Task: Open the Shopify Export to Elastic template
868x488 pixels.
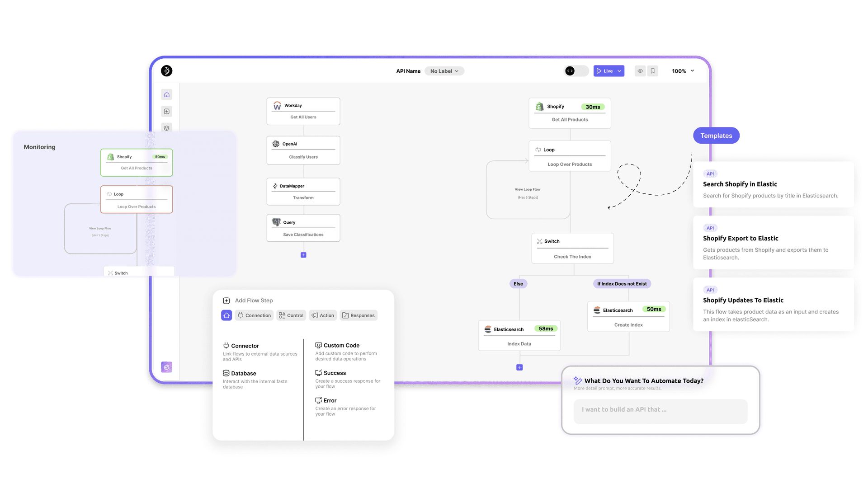Action: (773, 243)
